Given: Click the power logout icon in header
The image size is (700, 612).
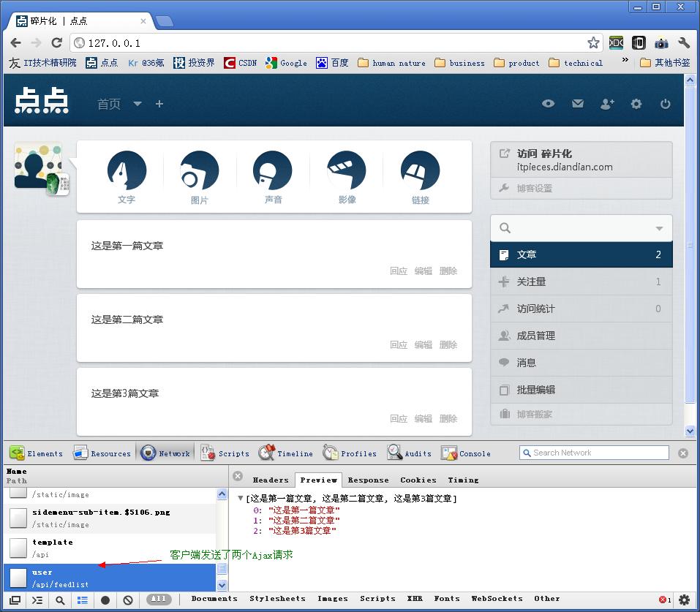Looking at the screenshot, I should click(665, 104).
